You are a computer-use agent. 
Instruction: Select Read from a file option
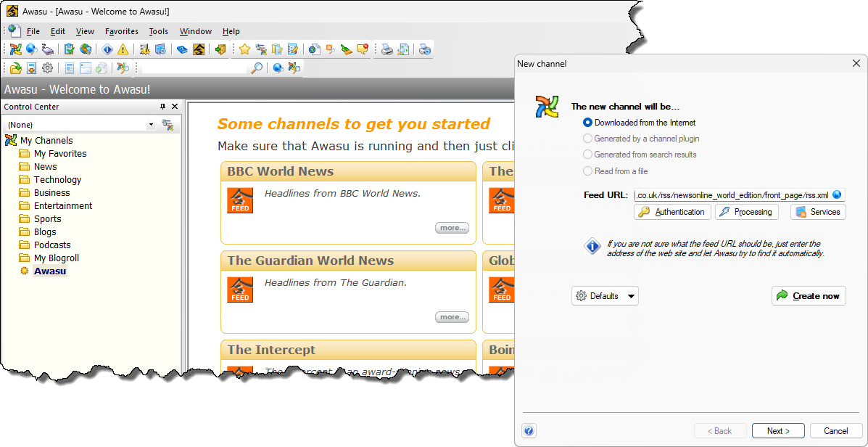[x=616, y=171]
